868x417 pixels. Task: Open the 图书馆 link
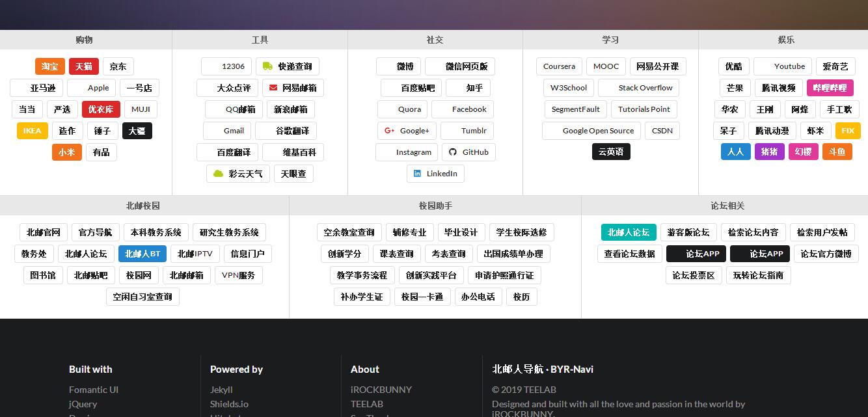click(x=43, y=275)
